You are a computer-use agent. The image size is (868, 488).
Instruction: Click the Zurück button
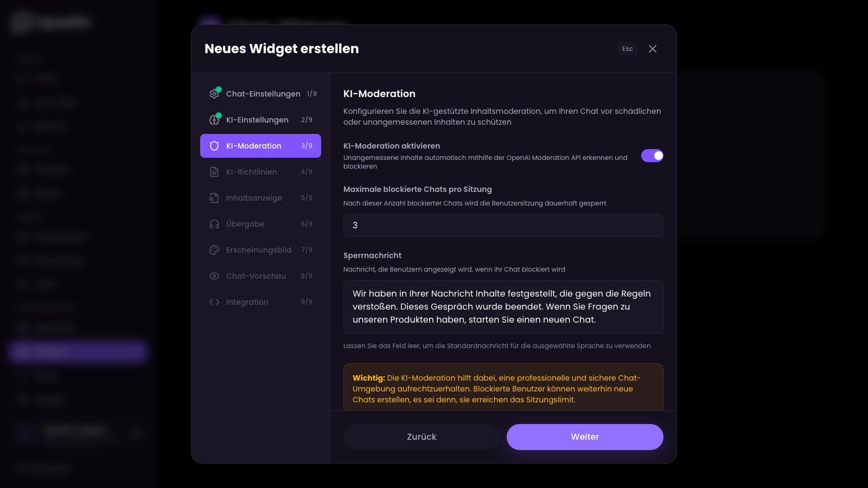pos(421,436)
